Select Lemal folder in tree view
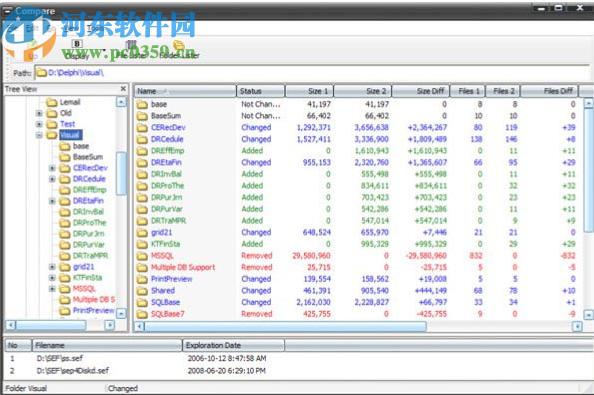The image size is (594, 395). (70, 102)
